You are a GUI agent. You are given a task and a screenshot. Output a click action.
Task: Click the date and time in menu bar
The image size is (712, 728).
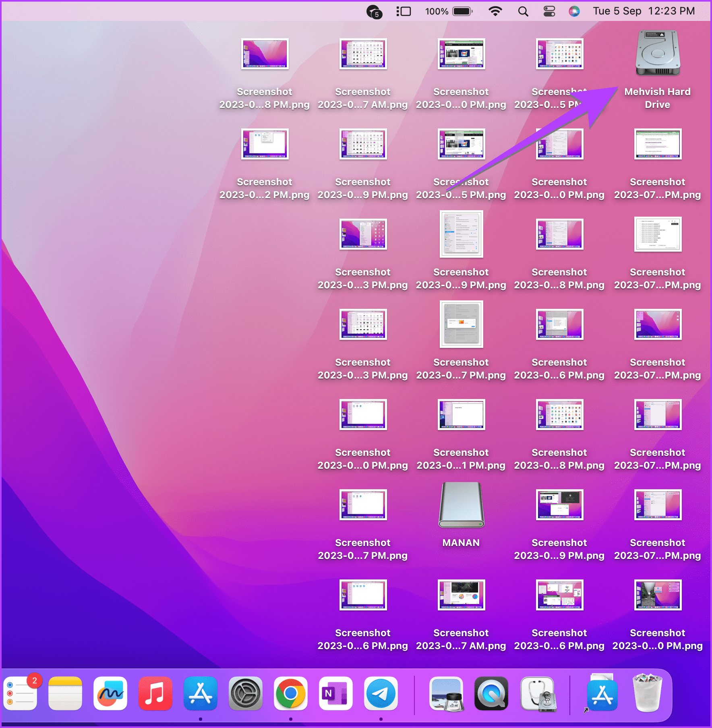[x=644, y=11]
